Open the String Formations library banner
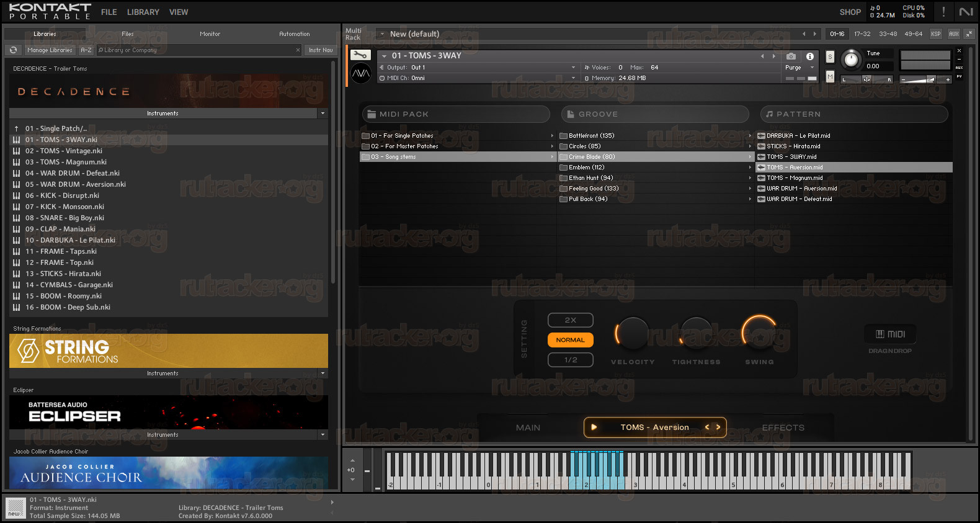This screenshot has width=980, height=523. (x=169, y=351)
